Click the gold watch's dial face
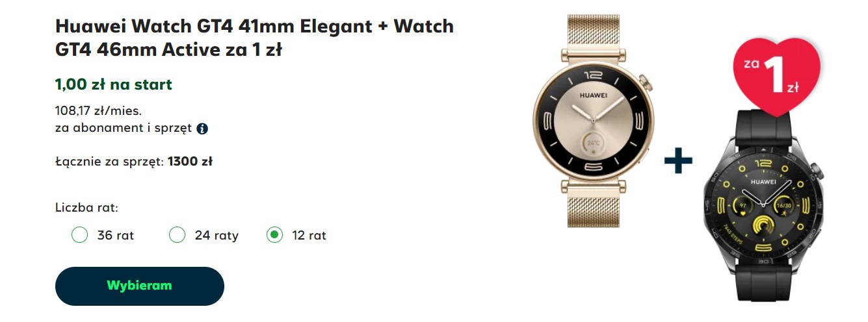 click(593, 121)
